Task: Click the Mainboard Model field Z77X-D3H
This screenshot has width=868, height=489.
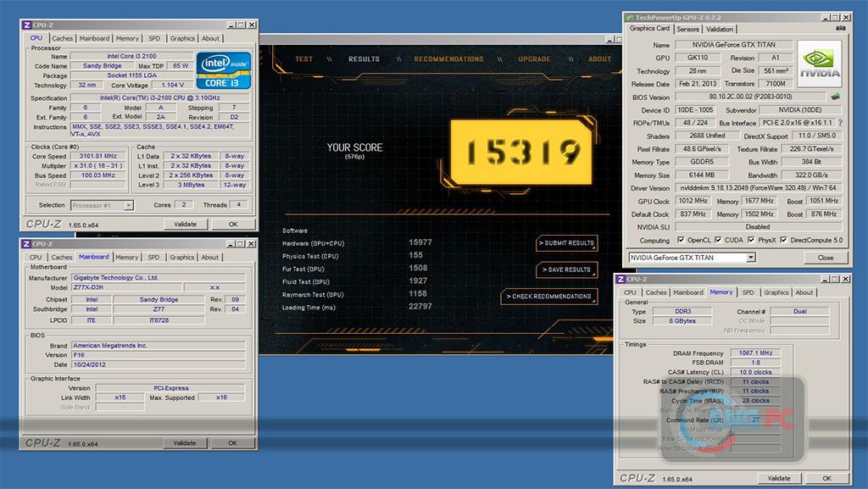Action: click(x=126, y=287)
